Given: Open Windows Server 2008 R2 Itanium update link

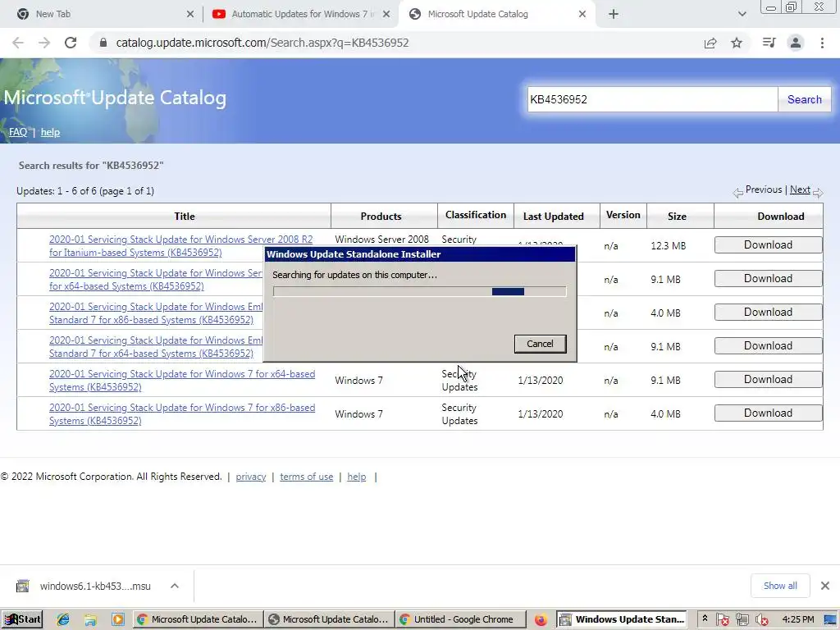Looking at the screenshot, I should [x=181, y=246].
